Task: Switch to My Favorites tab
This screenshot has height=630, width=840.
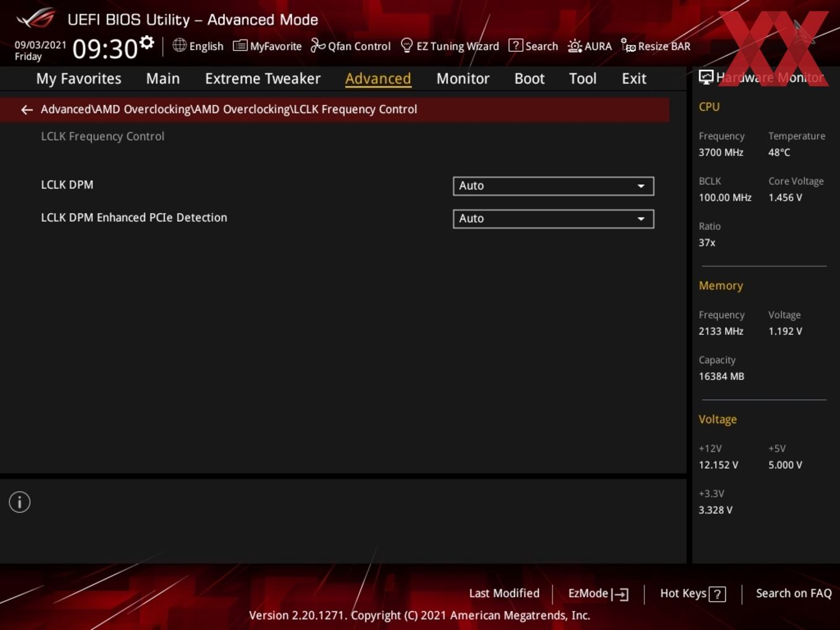Action: click(78, 78)
